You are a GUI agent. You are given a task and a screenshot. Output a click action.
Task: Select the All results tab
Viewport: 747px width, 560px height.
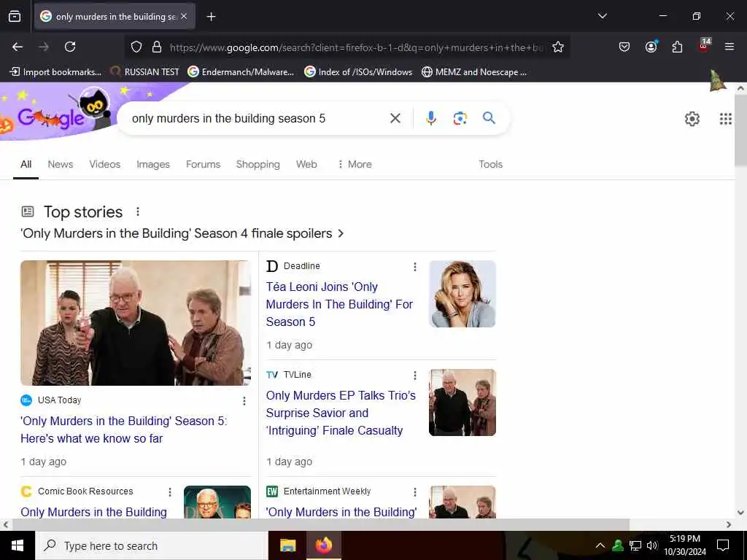pos(26,164)
